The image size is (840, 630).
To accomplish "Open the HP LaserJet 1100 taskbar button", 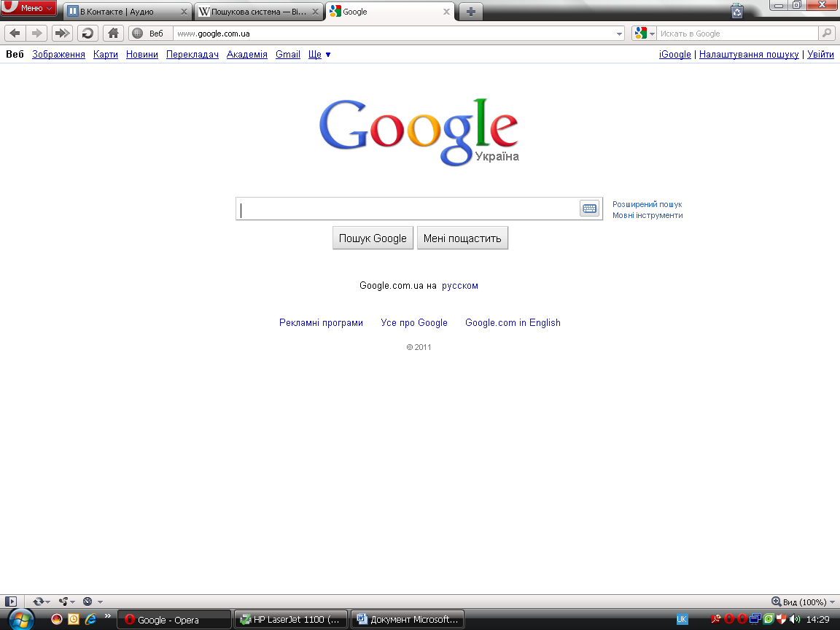I will (x=291, y=620).
